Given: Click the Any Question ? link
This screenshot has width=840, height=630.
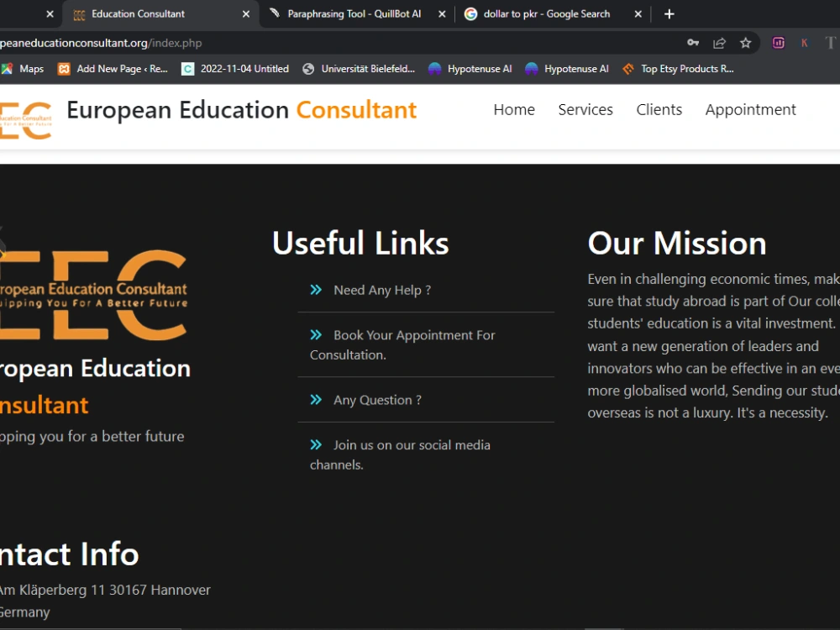Looking at the screenshot, I should click(378, 400).
